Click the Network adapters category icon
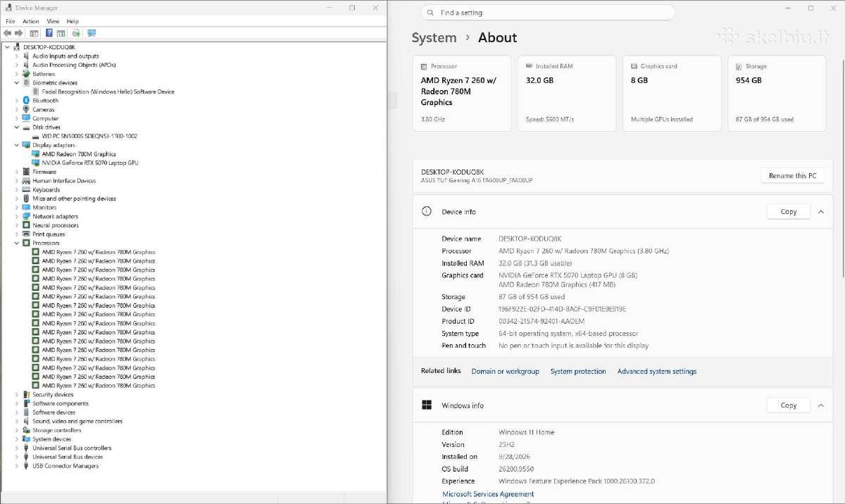This screenshot has width=845, height=504. tap(26, 216)
